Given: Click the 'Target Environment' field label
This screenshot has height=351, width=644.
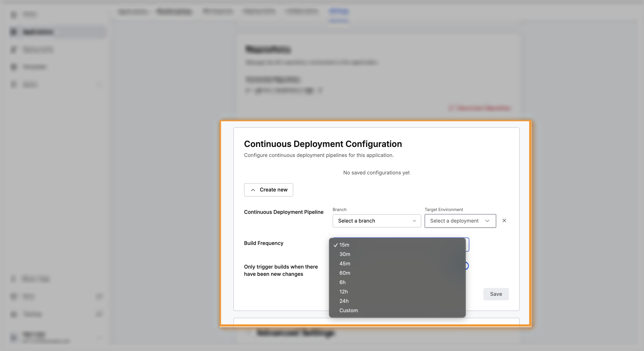Looking at the screenshot, I should [444, 210].
